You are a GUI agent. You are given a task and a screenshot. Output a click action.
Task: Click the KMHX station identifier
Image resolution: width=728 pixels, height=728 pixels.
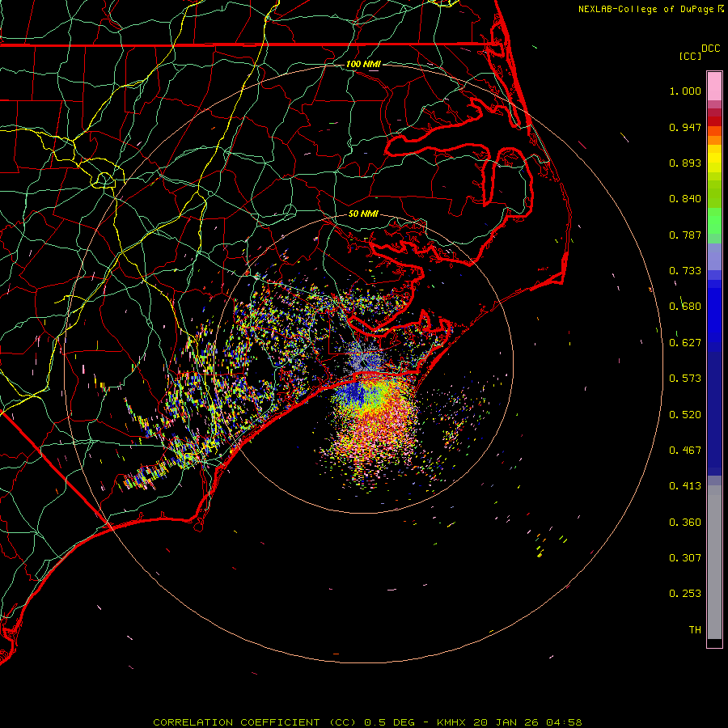(451, 722)
